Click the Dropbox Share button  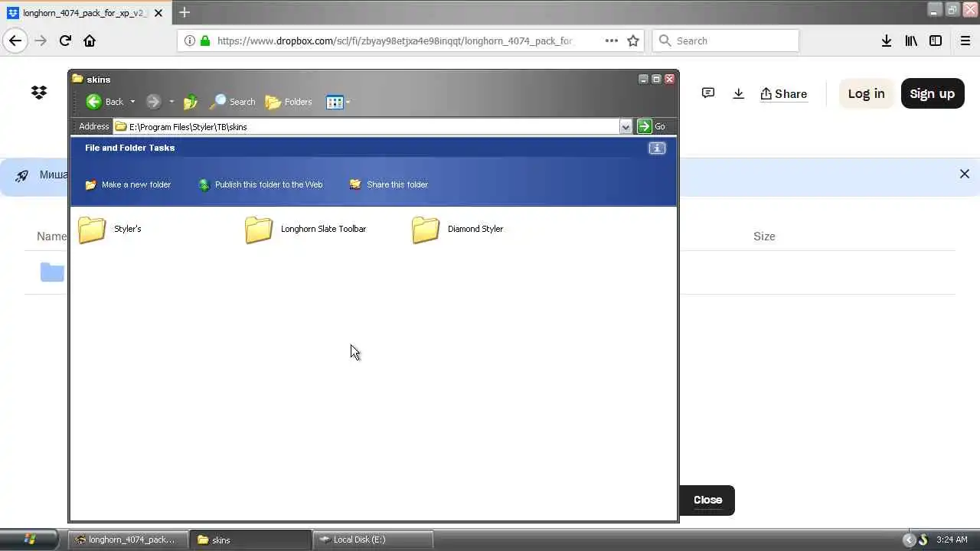pyautogui.click(x=783, y=93)
